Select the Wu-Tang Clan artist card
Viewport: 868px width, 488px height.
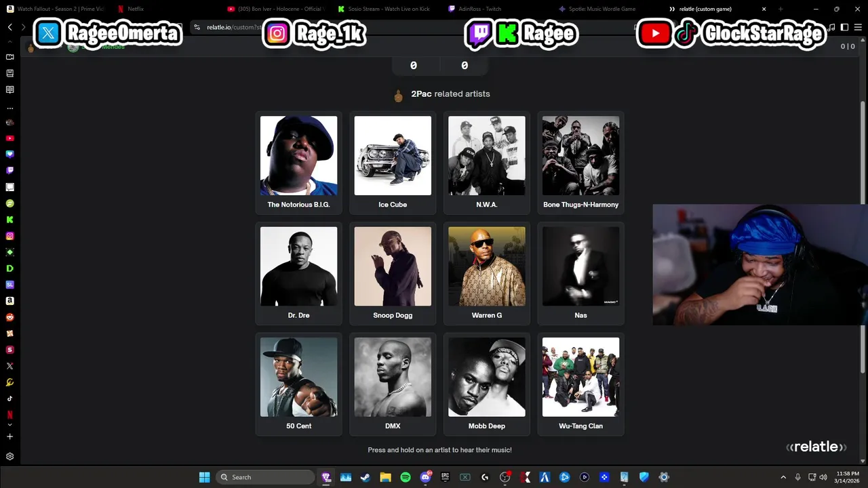580,384
